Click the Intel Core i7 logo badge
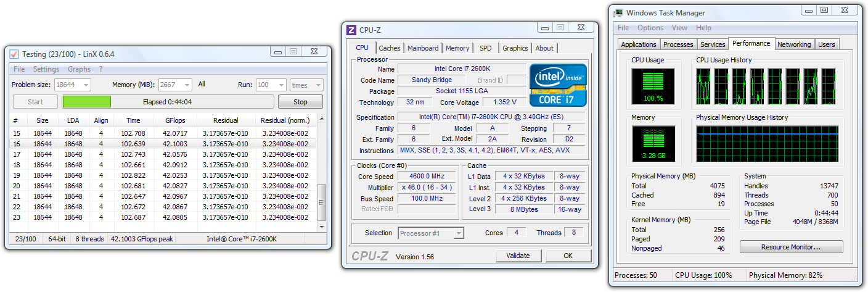This screenshot has width=868, height=292. pyautogui.click(x=559, y=85)
